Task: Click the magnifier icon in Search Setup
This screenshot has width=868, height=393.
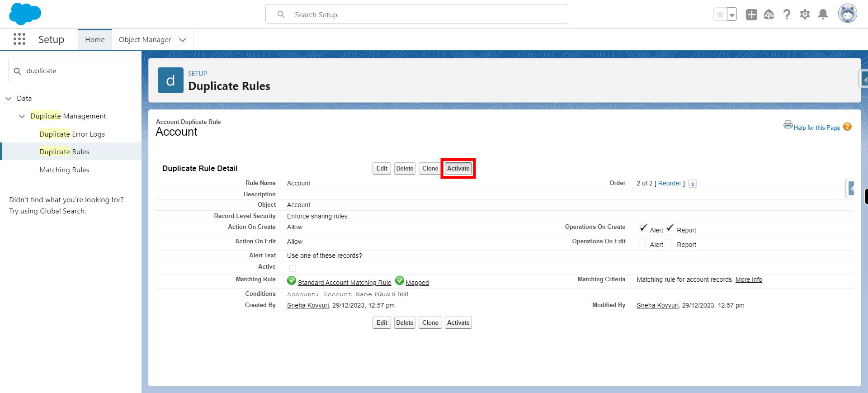Action: point(281,14)
